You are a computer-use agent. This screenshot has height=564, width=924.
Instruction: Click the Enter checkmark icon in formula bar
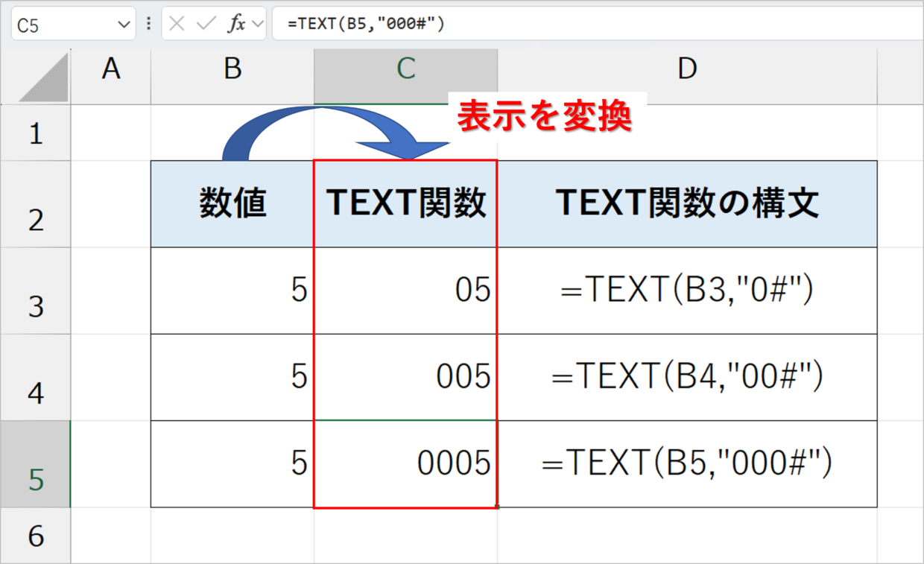[206, 24]
